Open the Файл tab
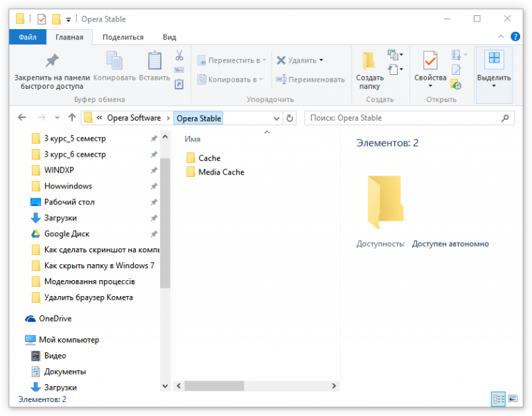The height and width of the screenshot is (416, 532). click(x=28, y=37)
